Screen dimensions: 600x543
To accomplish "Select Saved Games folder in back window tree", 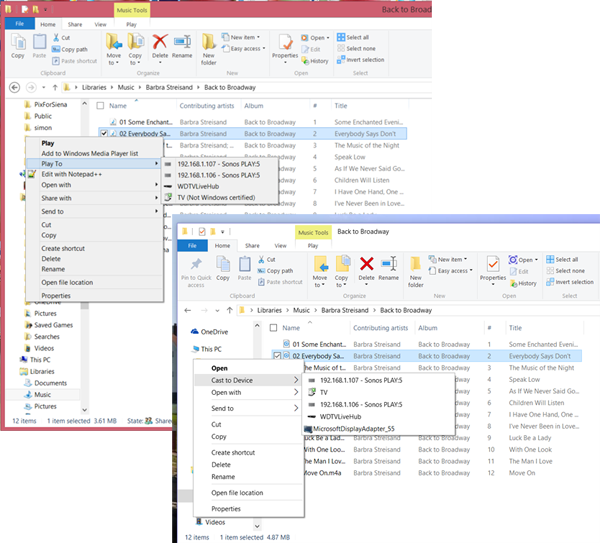I will 53,325.
